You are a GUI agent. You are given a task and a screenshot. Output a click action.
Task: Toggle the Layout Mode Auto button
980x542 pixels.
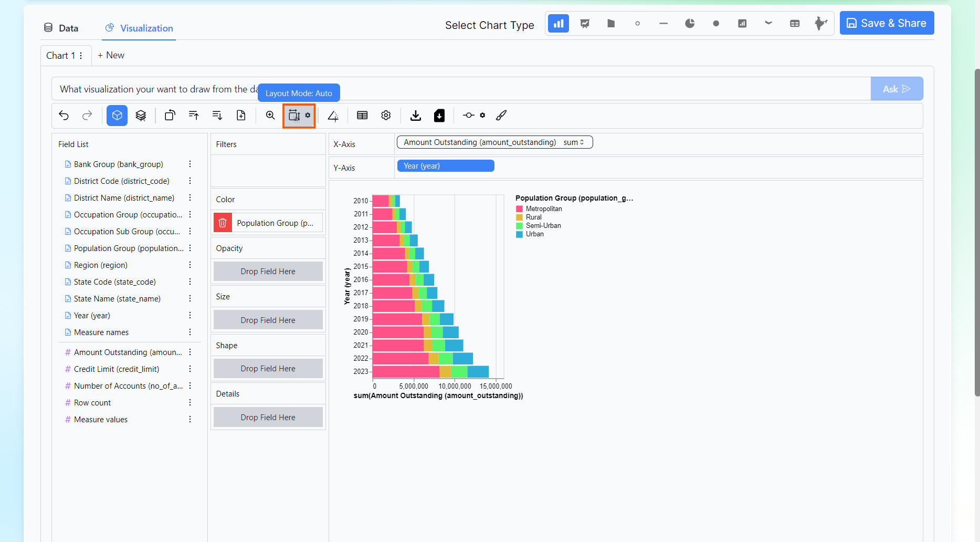point(294,116)
